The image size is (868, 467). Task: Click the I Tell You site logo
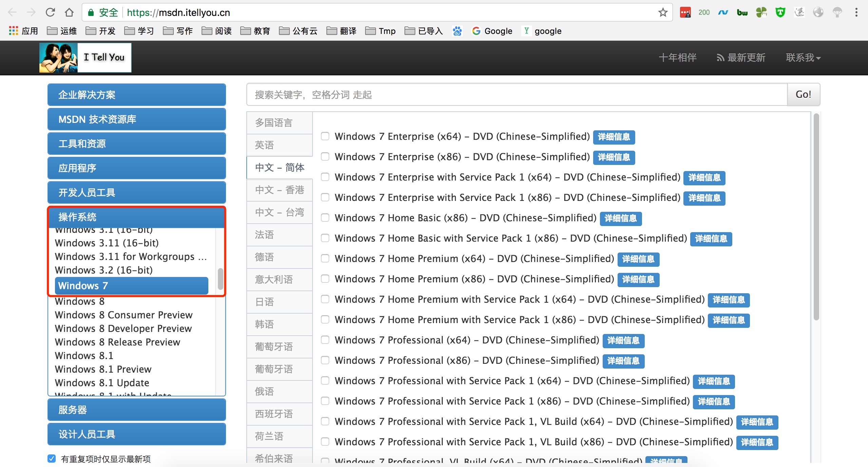pos(86,57)
